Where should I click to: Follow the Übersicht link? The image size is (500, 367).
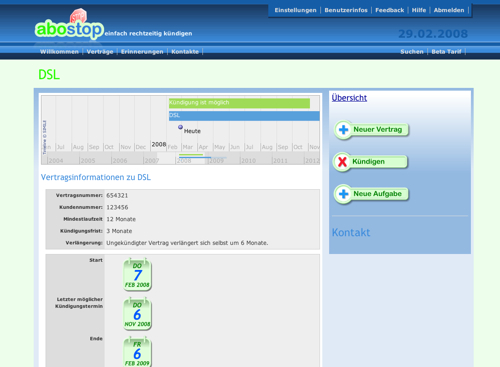point(349,98)
